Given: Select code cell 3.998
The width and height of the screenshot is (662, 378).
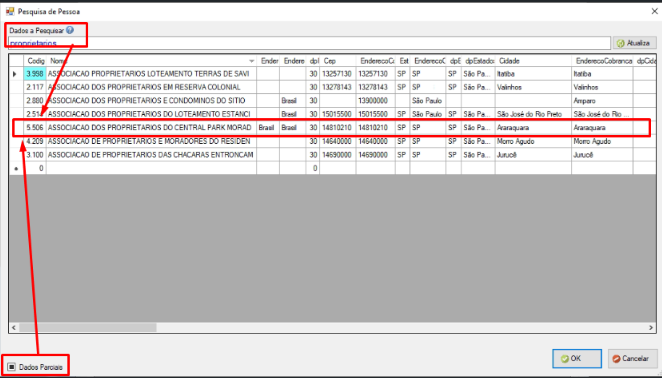Looking at the screenshot, I should 35,74.
